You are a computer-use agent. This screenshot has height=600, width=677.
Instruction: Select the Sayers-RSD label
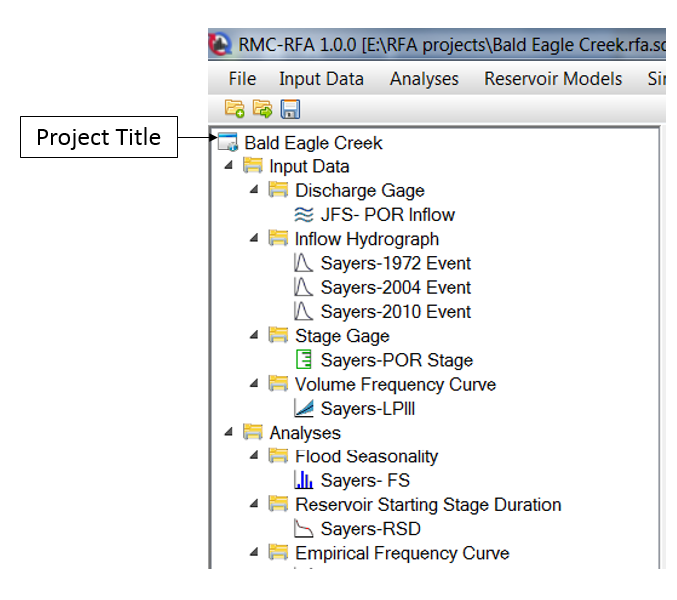coord(370,529)
